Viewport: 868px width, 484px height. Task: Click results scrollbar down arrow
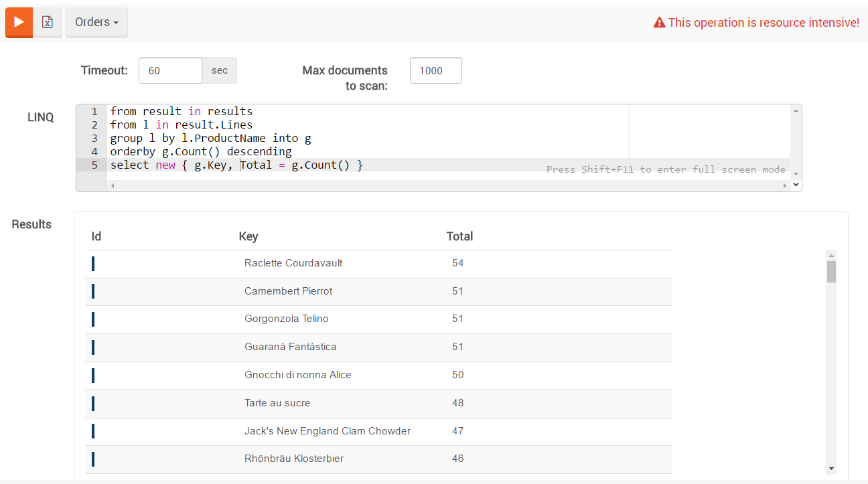point(831,469)
